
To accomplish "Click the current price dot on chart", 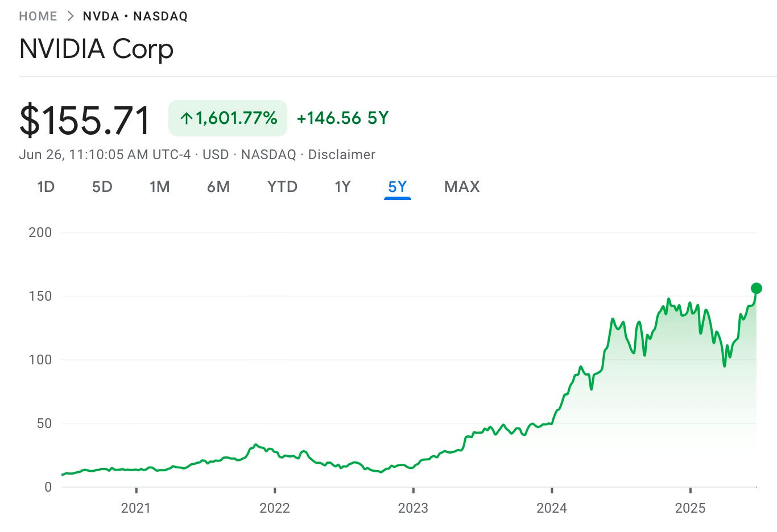I will click(756, 288).
